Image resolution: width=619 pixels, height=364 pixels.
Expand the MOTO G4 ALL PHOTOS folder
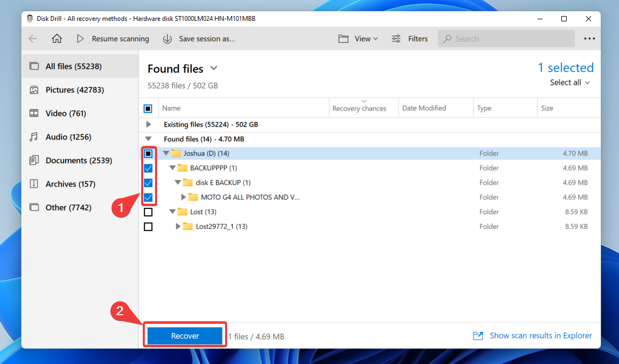coord(183,197)
